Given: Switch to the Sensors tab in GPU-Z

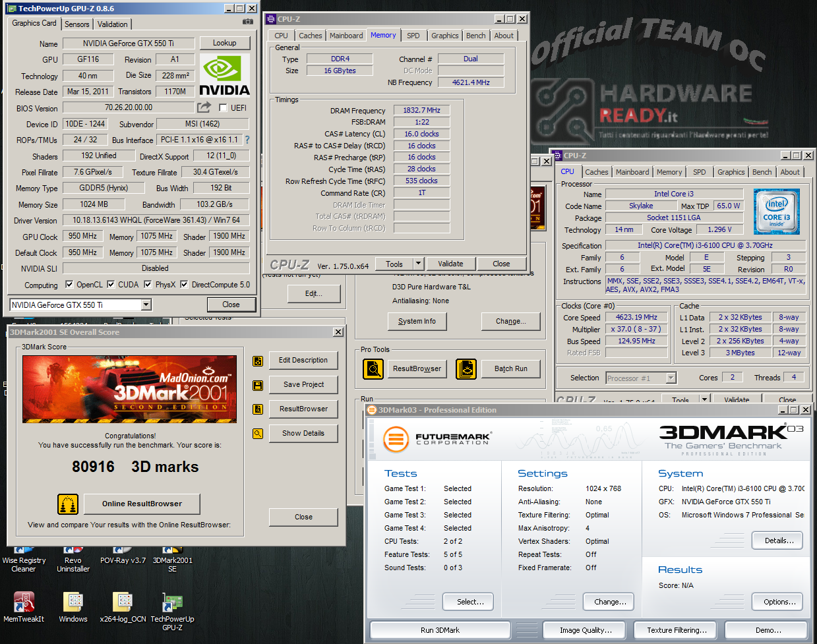Looking at the screenshot, I should click(x=76, y=24).
